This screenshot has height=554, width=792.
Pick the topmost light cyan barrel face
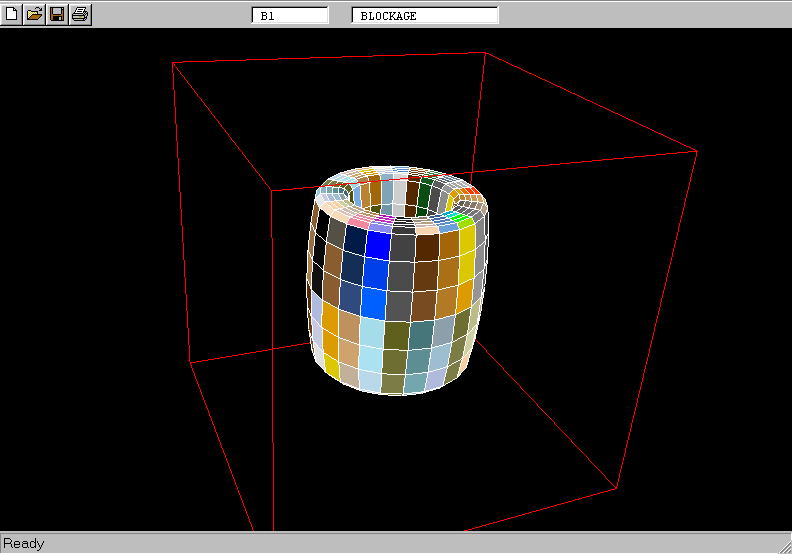371,332
